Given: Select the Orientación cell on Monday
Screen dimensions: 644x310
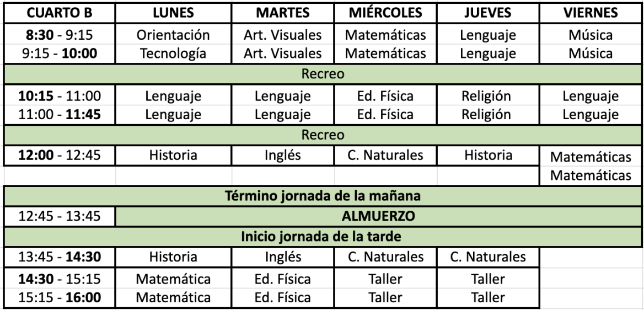Looking at the screenshot, I should 174,36.
